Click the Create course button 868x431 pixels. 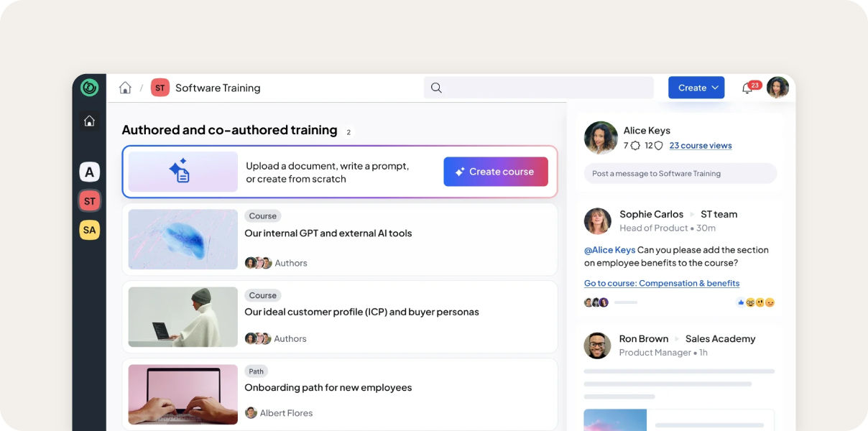[x=496, y=172]
